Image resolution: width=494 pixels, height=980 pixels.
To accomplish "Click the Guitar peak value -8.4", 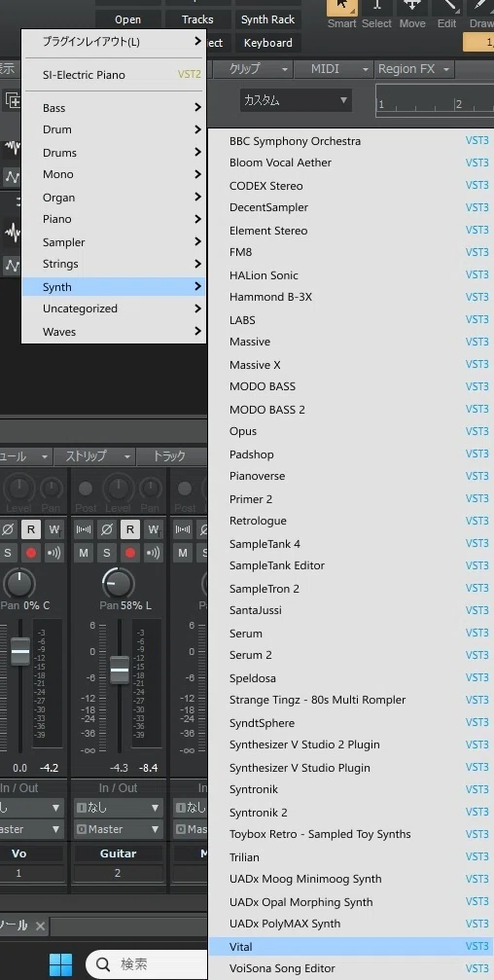I will pos(147,768).
